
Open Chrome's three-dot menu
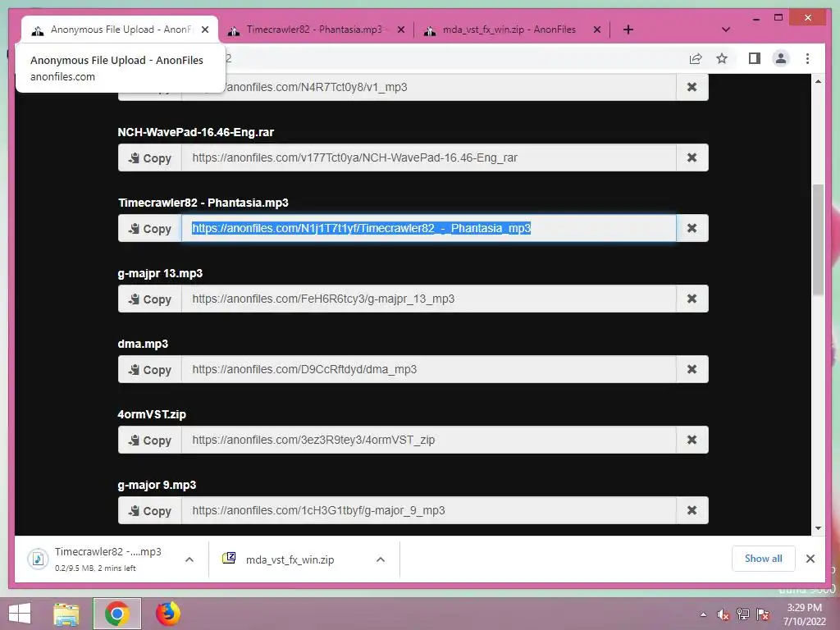pyautogui.click(x=807, y=58)
